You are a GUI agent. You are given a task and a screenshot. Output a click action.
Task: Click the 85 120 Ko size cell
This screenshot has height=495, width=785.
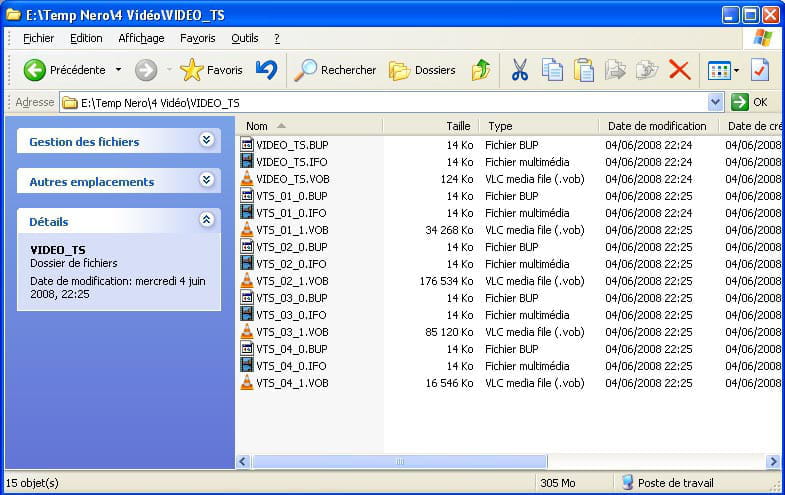tap(449, 332)
